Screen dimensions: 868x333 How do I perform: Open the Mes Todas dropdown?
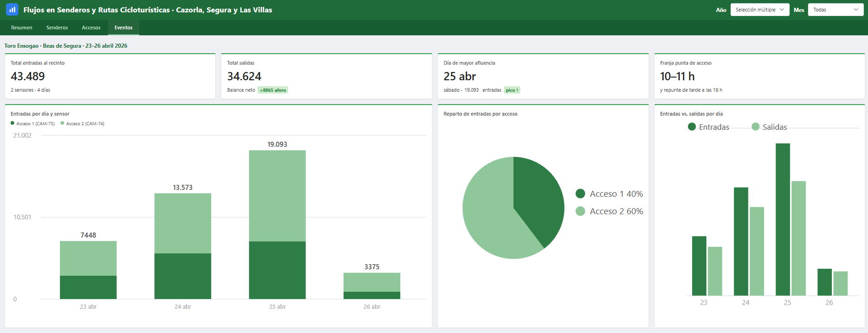point(835,10)
